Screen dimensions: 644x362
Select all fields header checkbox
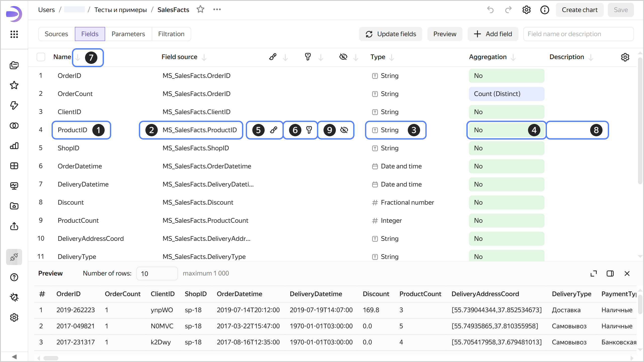(x=41, y=57)
